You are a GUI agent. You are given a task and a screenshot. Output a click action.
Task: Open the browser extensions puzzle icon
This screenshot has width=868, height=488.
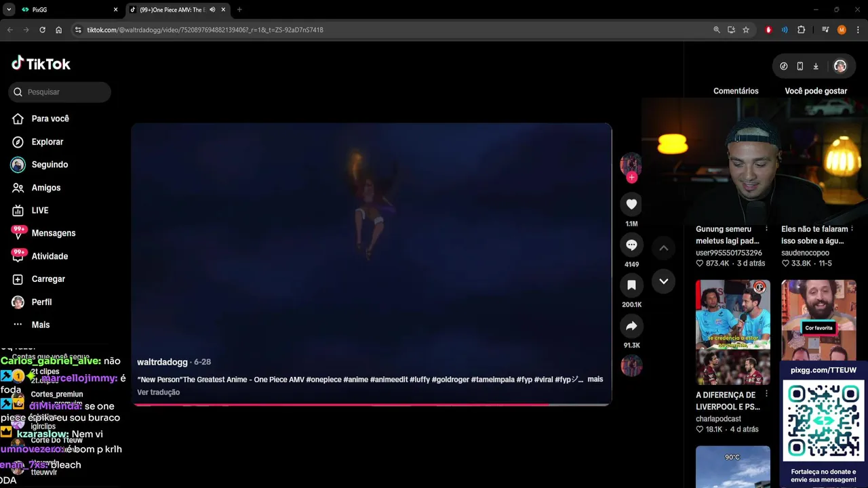tap(802, 30)
